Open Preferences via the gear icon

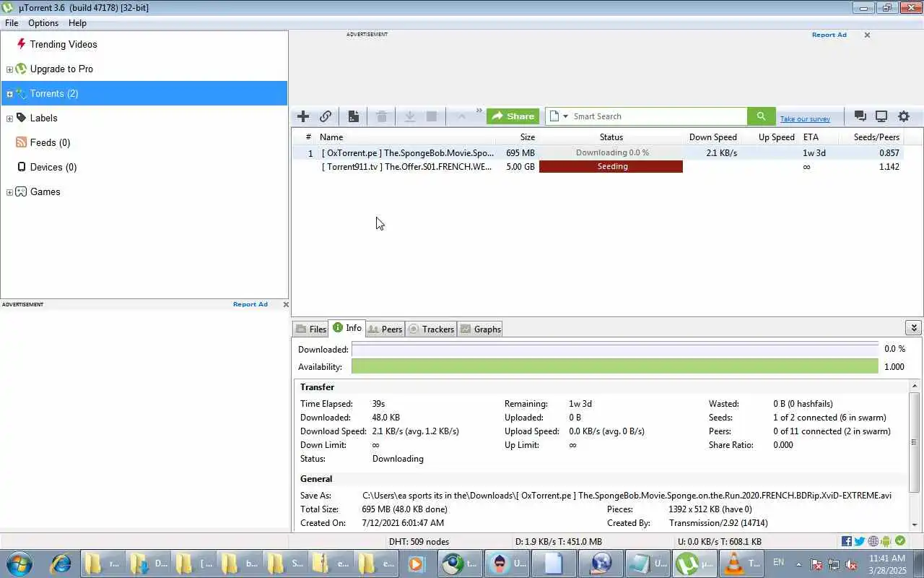[x=904, y=116]
